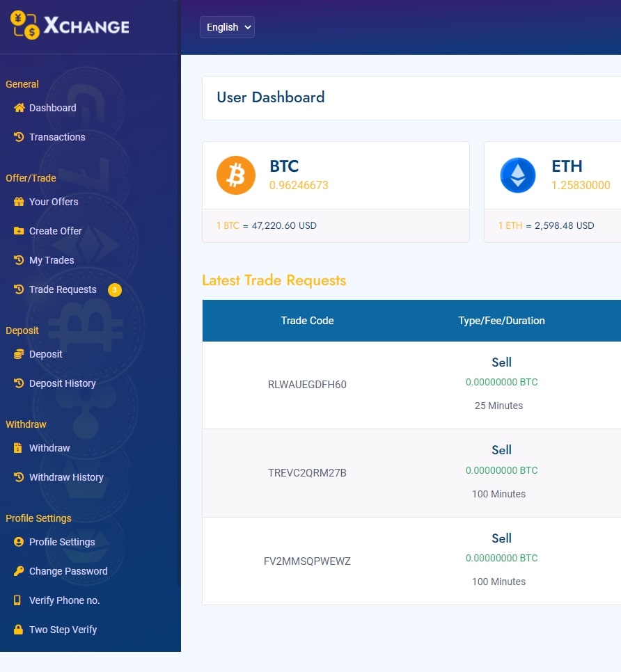Click the ETH balance 1.25830000
Screen dimensions: 621x672
pos(581,185)
